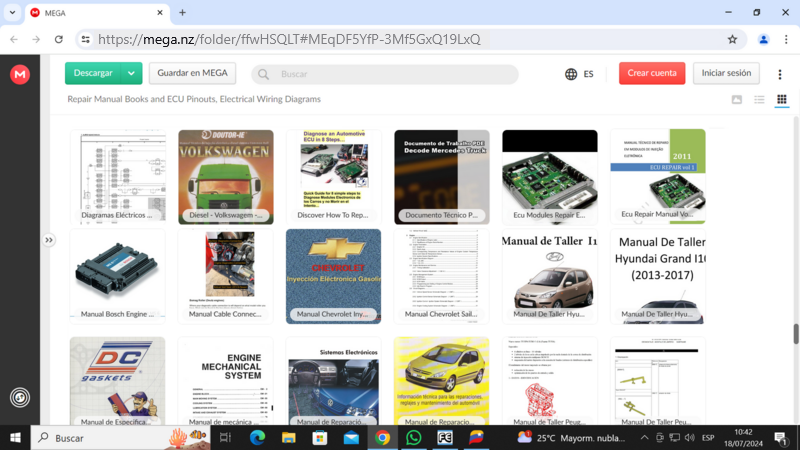Open the Manual de Taller I10 Hyundai file

(x=549, y=276)
